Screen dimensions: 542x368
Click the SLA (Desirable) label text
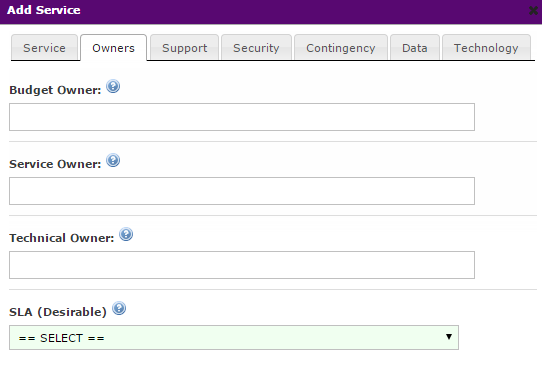[58, 312]
